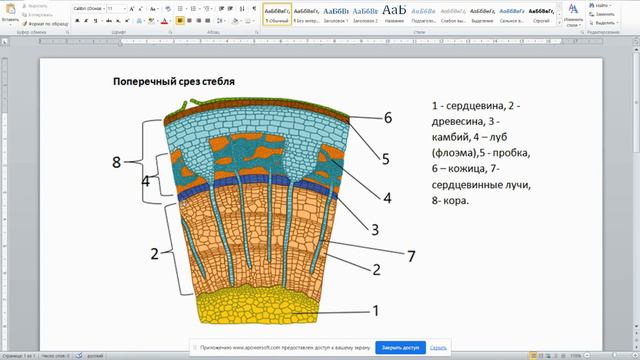Select Format Painter (Формат по образцу)

pos(45,24)
